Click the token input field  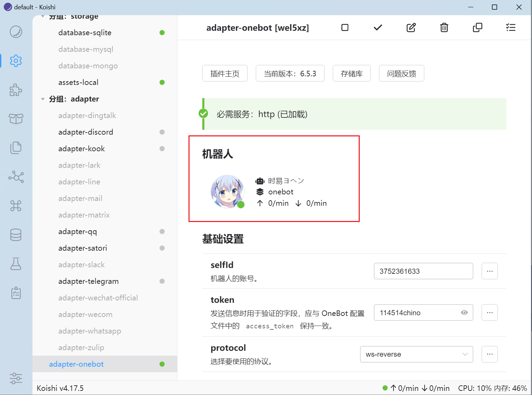(423, 312)
